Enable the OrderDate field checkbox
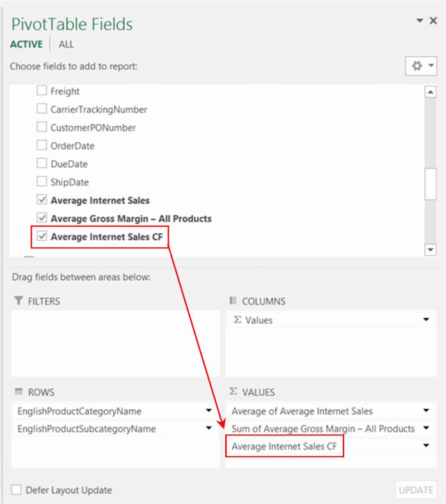The image size is (446, 504). pyautogui.click(x=42, y=145)
